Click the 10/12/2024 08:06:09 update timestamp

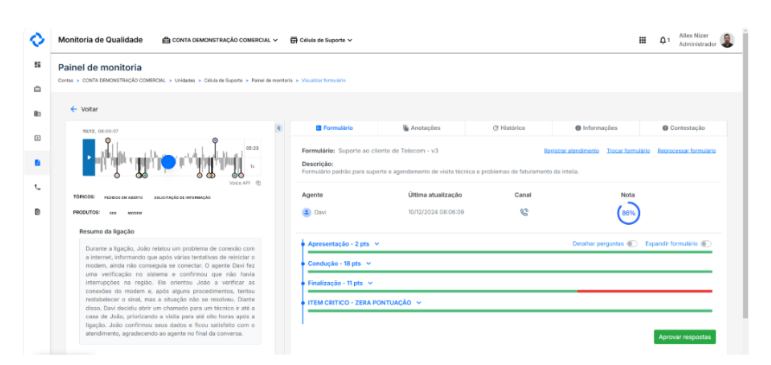436,213
